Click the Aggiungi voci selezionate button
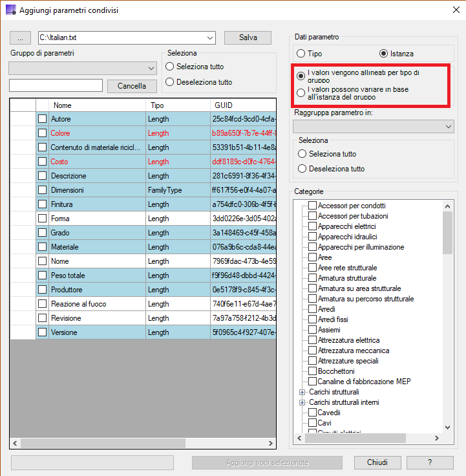Screen dimensions: 466x476 point(268,462)
